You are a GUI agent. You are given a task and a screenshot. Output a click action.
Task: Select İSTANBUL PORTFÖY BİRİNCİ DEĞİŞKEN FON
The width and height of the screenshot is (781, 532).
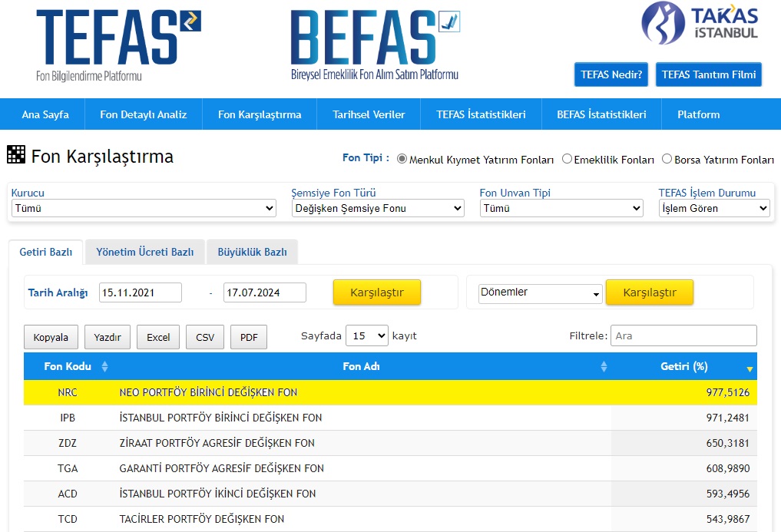point(220,418)
